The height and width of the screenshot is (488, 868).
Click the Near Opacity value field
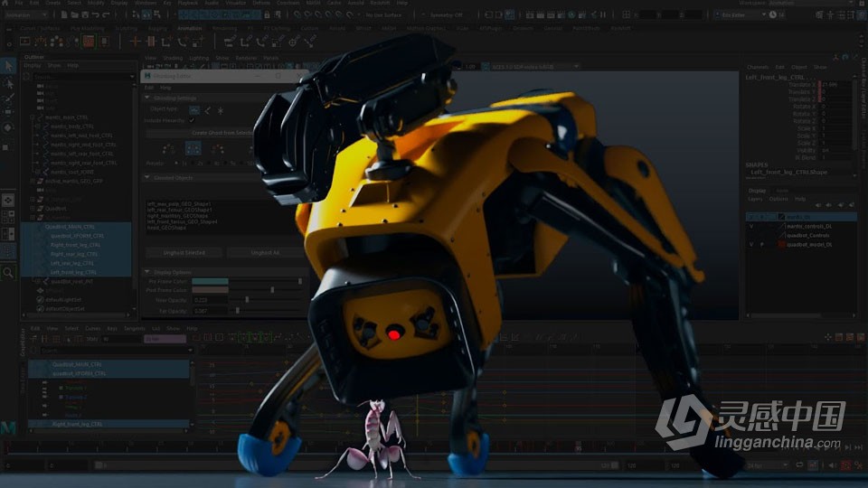point(210,300)
